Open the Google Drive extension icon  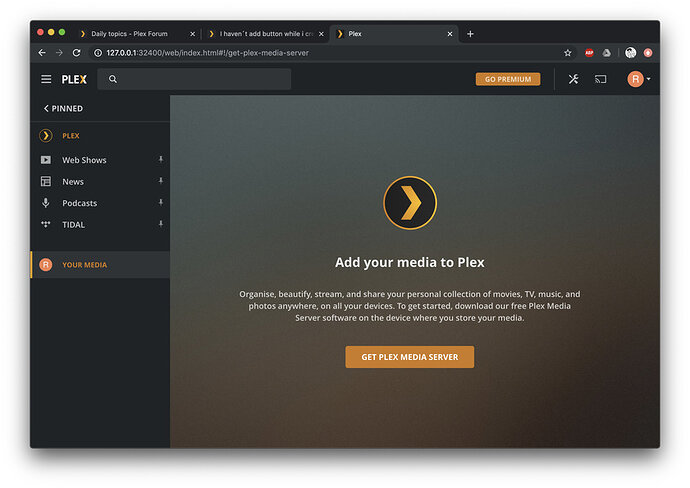click(606, 53)
